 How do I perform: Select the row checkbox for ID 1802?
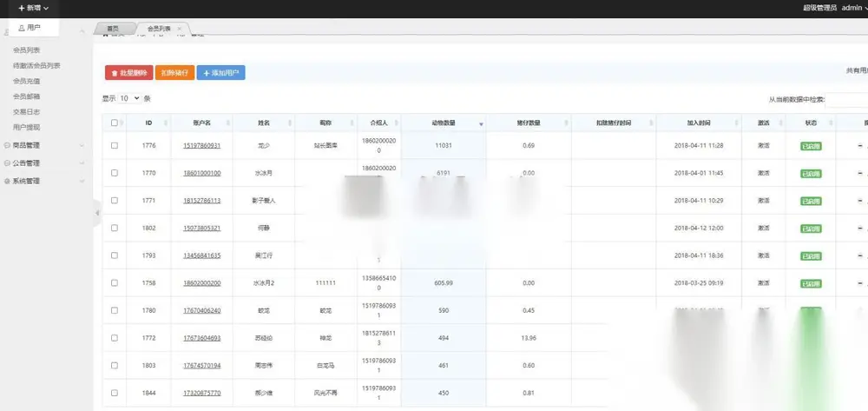[115, 228]
